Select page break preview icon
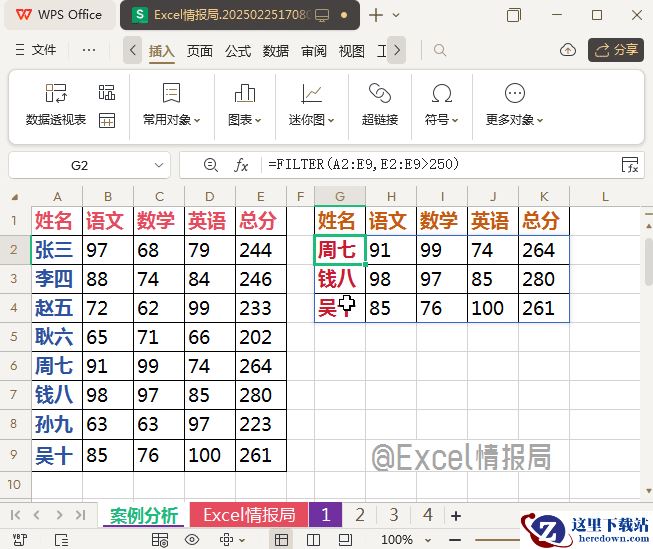The image size is (653, 549). [x=313, y=540]
